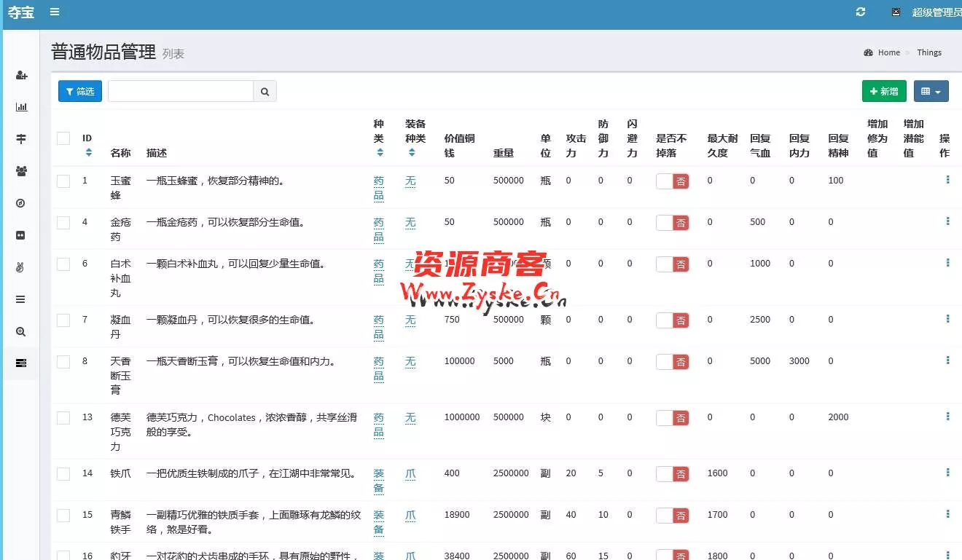Click the green 新增 button
This screenshot has width=962, height=560.
(883, 92)
